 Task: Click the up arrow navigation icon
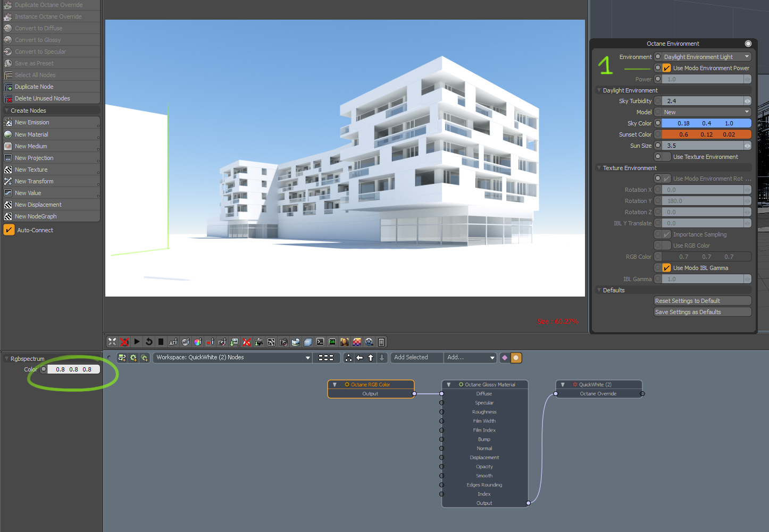[x=371, y=358]
